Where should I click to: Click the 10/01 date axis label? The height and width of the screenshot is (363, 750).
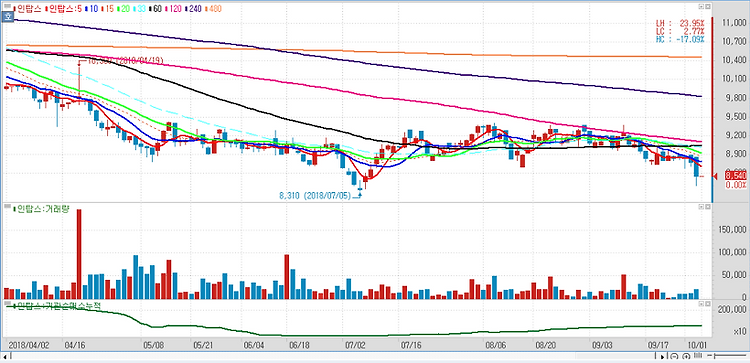(697, 344)
